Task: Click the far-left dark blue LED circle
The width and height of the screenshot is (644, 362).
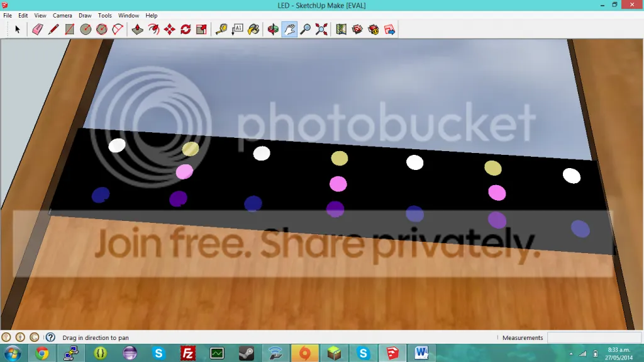Action: (101, 195)
